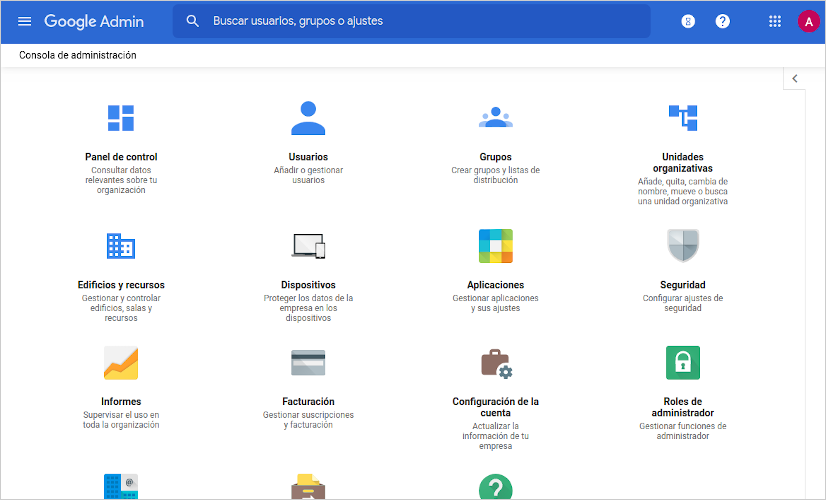
Task: Open the Aplicaciones icon
Action: 496,246
